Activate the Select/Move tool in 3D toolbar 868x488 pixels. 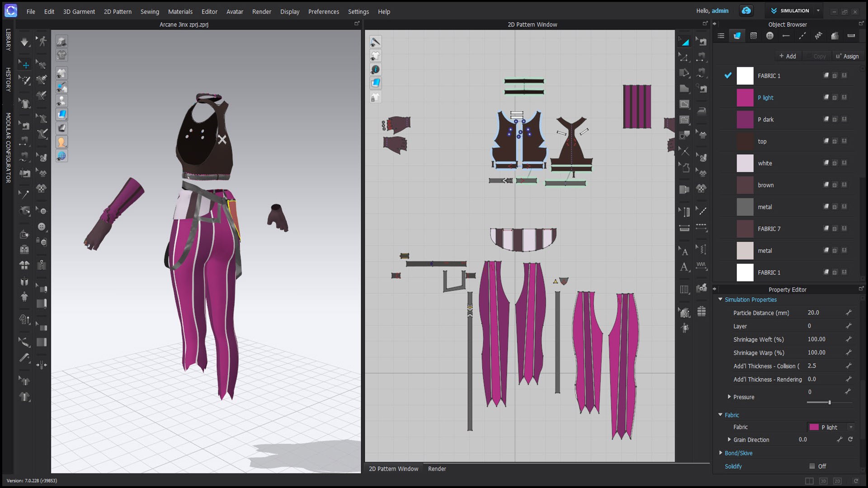25,65
